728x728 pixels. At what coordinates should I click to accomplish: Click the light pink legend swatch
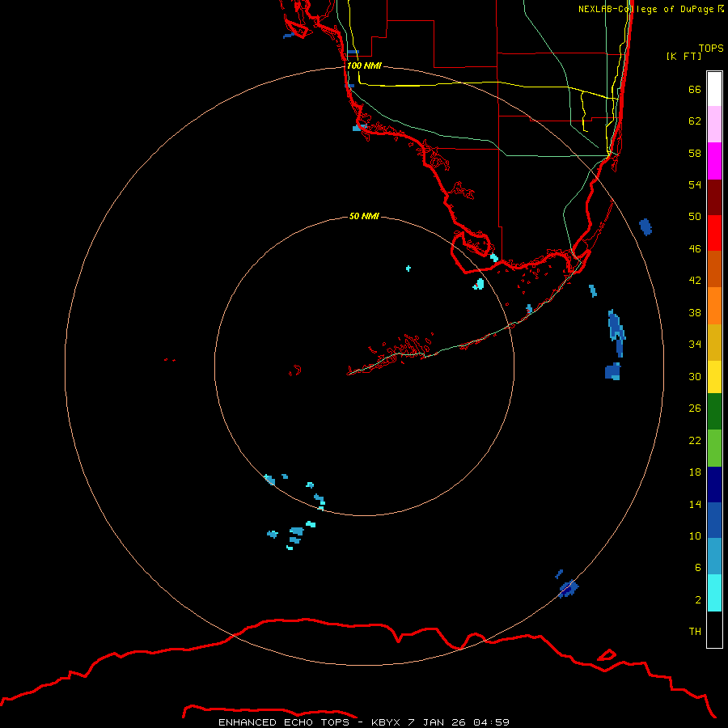(x=714, y=125)
